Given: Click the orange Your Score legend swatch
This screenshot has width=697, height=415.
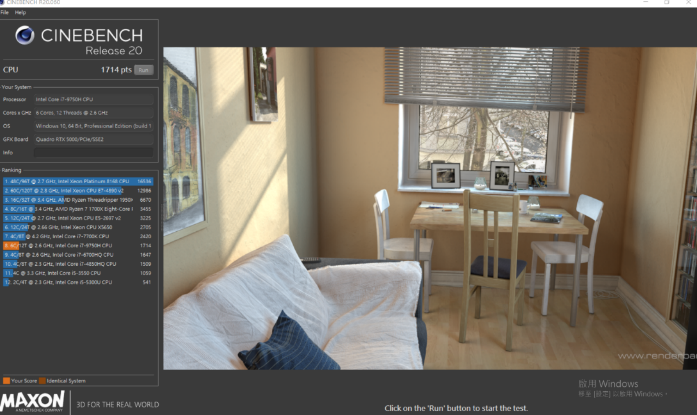Looking at the screenshot, I should click(x=6, y=381).
